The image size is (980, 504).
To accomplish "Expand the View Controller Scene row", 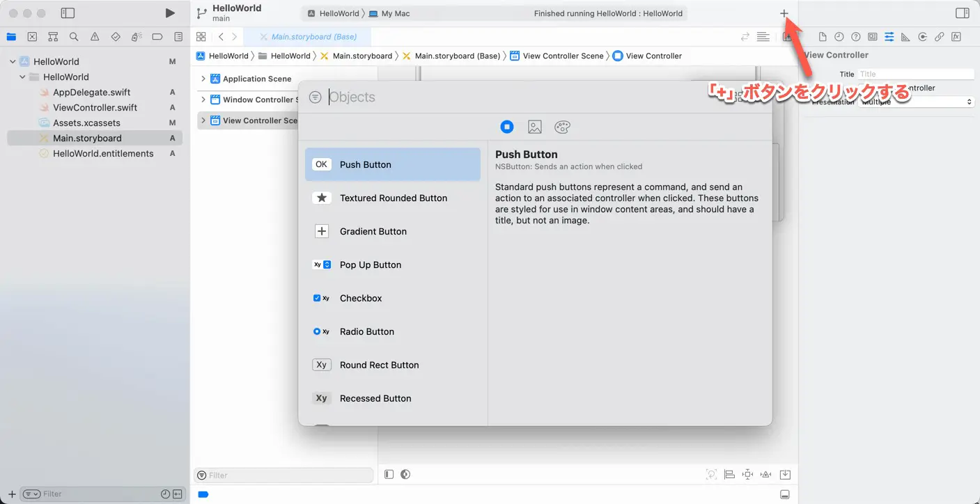I will [x=203, y=120].
